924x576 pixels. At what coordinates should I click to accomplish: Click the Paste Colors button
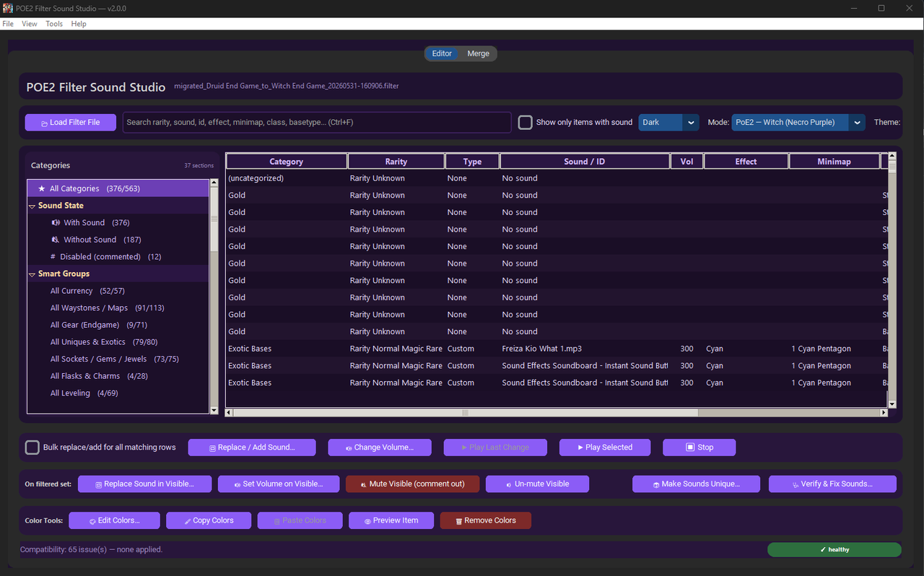pyautogui.click(x=300, y=520)
